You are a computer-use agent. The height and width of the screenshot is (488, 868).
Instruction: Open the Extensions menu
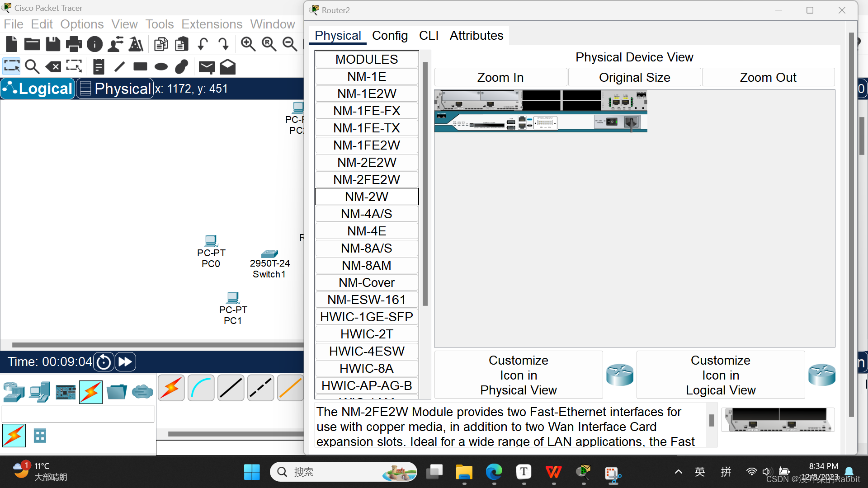[x=212, y=24]
